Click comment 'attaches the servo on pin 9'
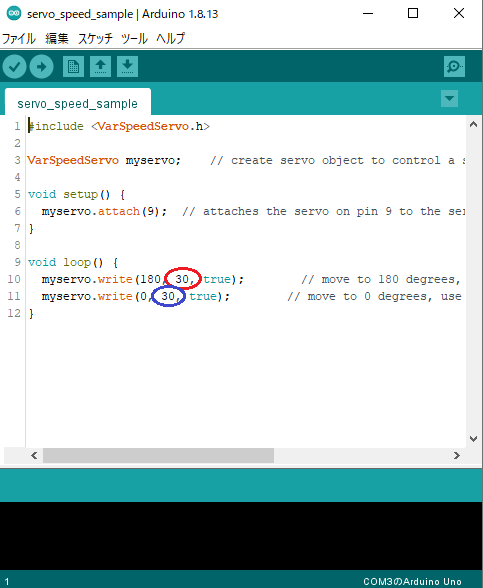 (x=297, y=212)
